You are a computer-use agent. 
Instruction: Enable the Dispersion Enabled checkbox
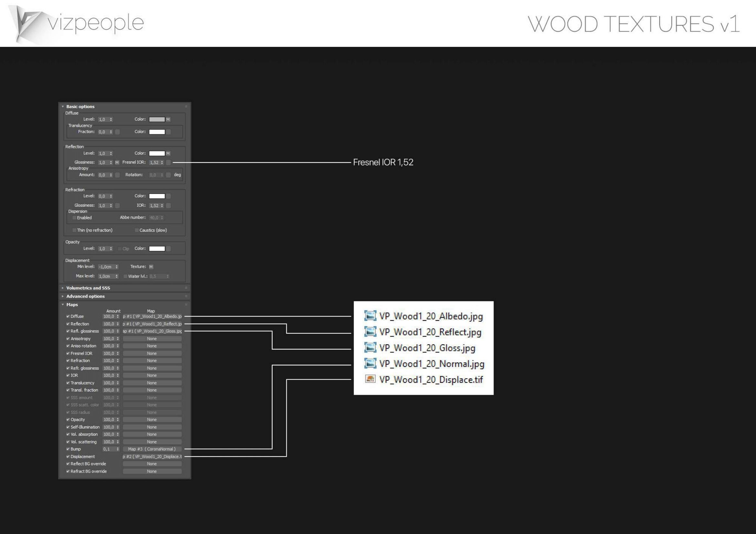pos(74,218)
